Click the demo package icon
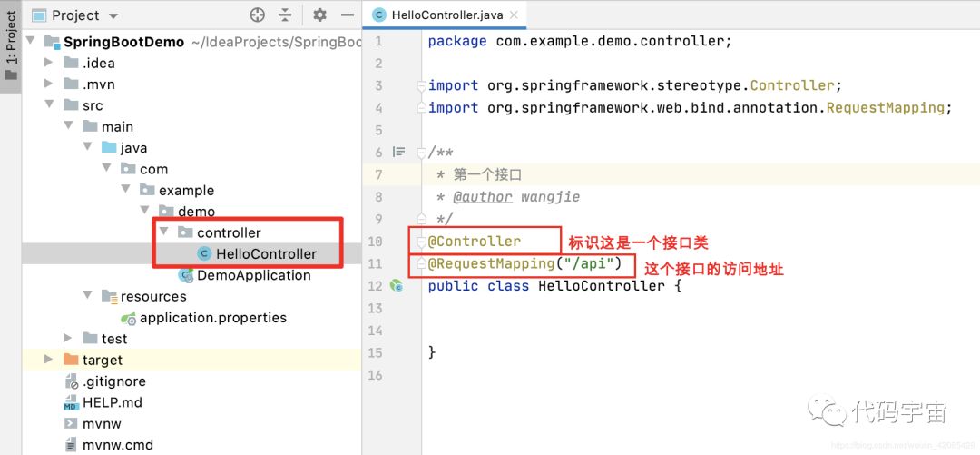 [x=167, y=211]
